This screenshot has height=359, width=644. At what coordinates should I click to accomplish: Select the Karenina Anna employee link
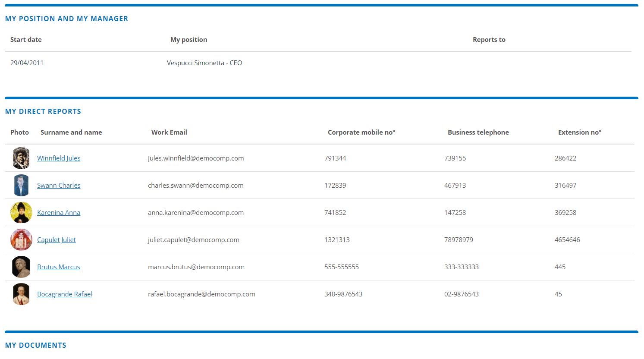coord(58,212)
